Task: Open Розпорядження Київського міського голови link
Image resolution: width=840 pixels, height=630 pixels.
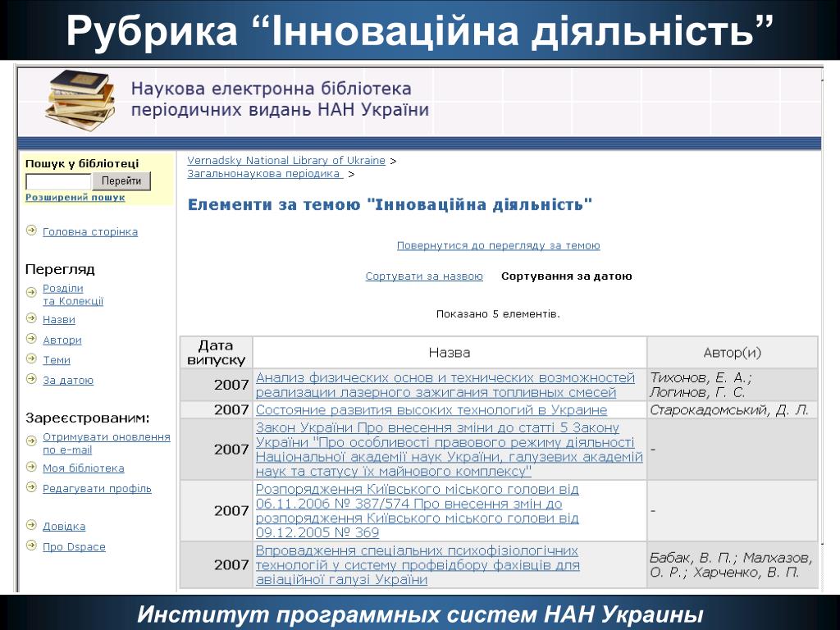Action: tap(417, 511)
